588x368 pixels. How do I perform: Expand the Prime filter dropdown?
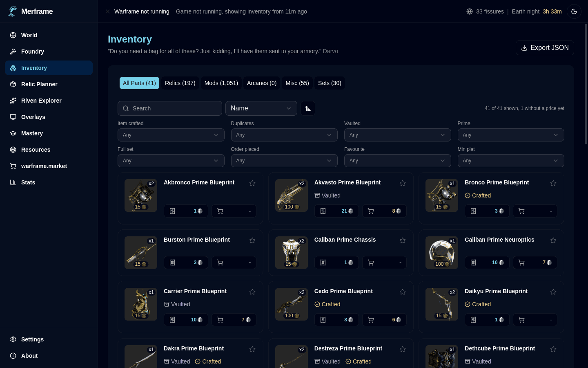(511, 135)
